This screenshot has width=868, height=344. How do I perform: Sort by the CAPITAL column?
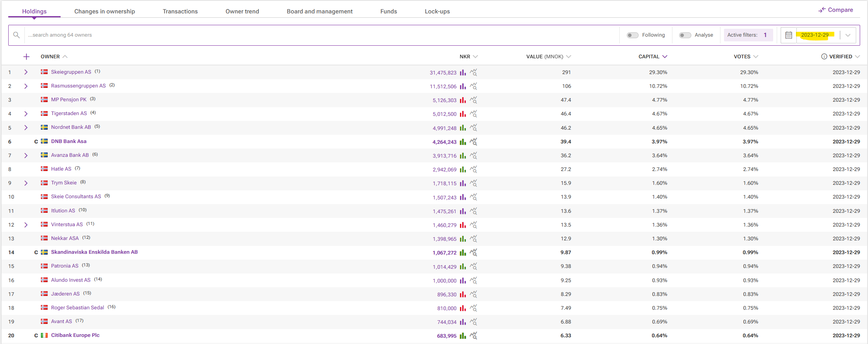click(x=652, y=56)
